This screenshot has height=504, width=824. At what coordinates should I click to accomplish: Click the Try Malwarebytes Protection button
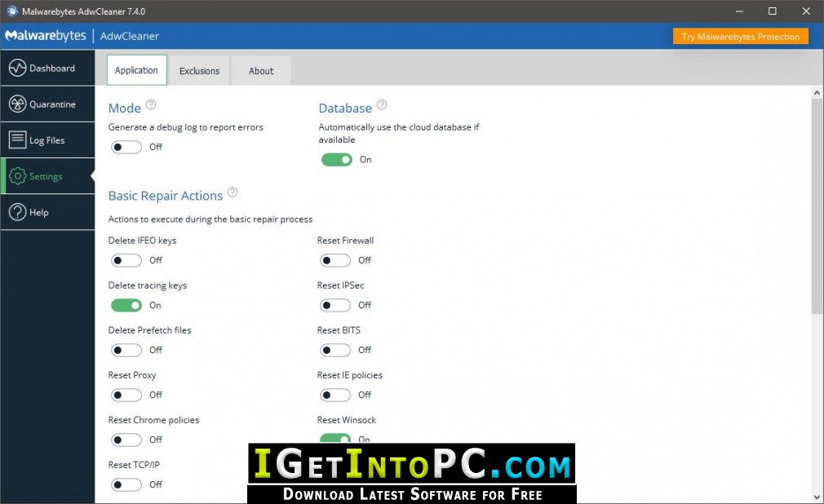click(x=741, y=36)
